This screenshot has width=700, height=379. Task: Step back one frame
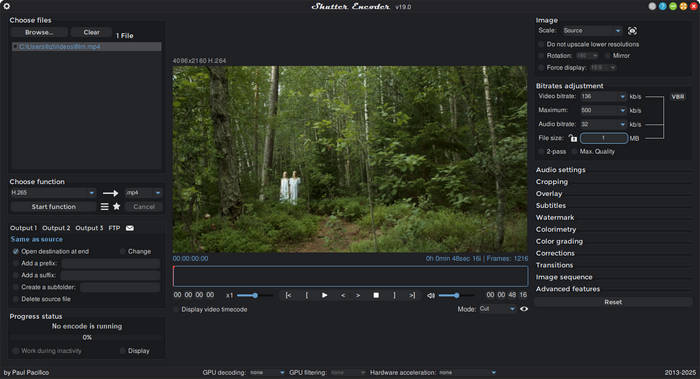click(343, 296)
